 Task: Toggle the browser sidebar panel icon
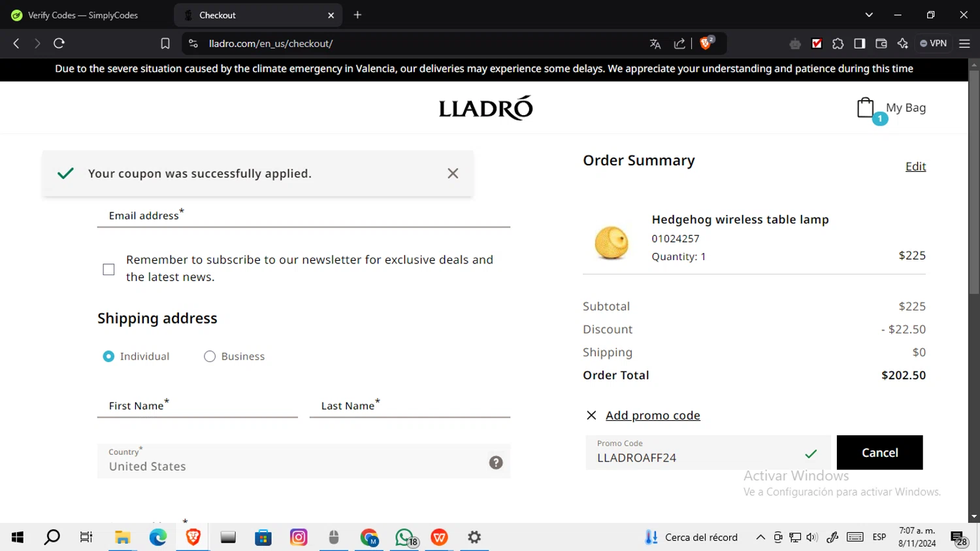click(x=860, y=44)
